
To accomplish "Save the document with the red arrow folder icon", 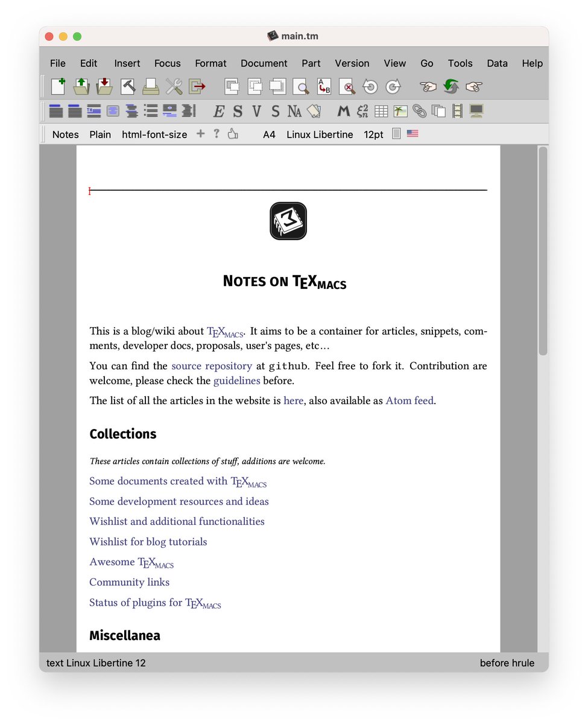I will (x=104, y=87).
